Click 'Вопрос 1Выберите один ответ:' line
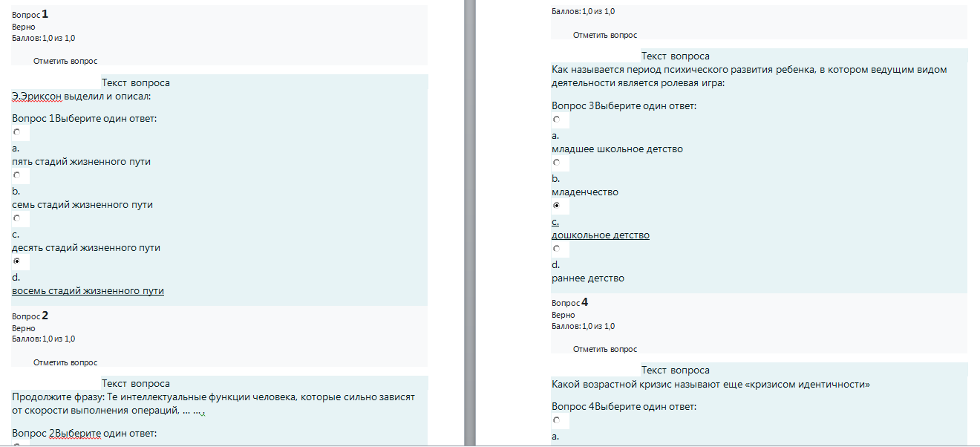The image size is (980, 447). click(85, 118)
